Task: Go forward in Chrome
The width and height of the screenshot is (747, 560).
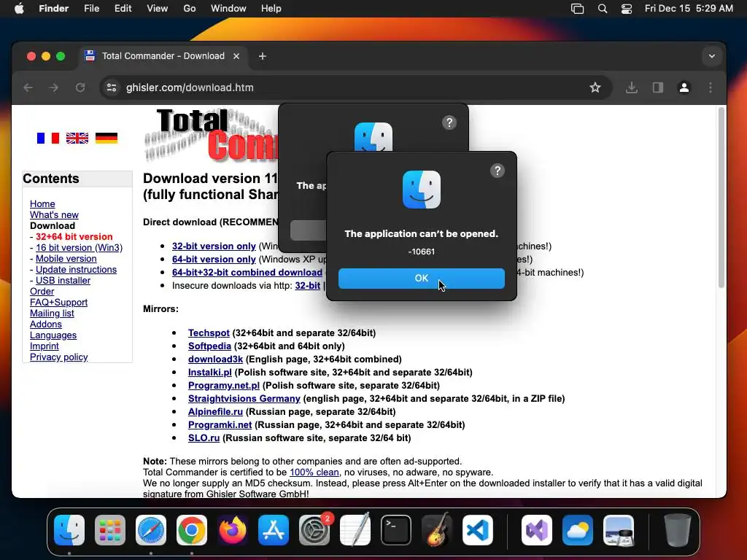Action: [x=54, y=87]
